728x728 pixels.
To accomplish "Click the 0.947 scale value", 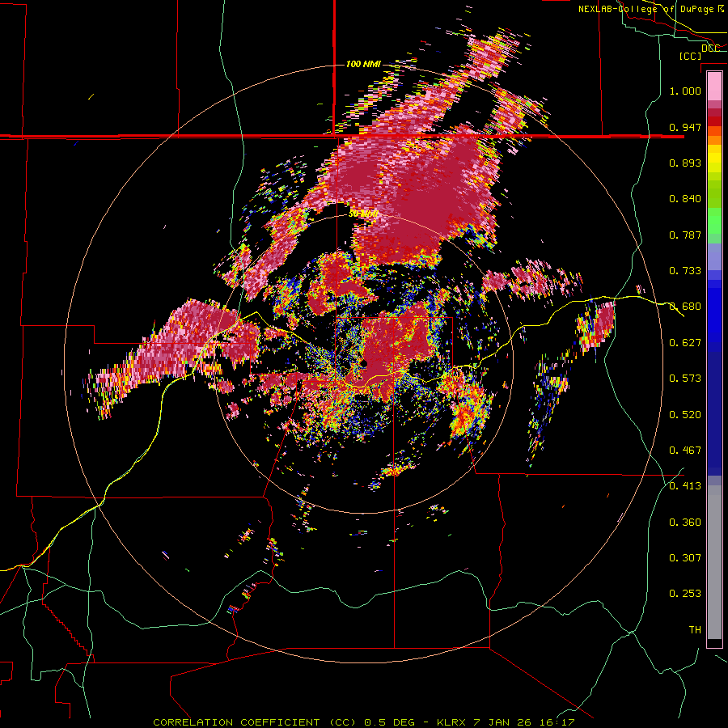I will [685, 127].
